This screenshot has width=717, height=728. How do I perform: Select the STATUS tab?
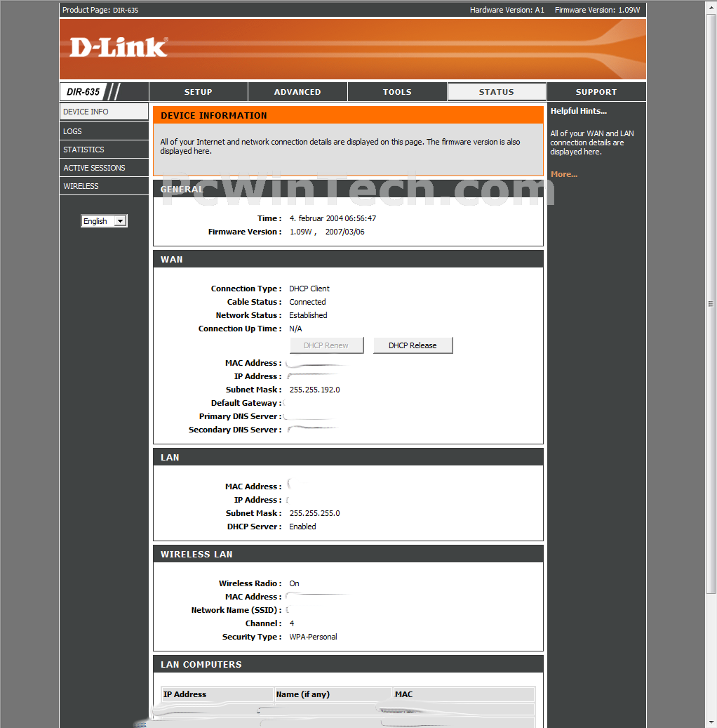click(x=497, y=92)
